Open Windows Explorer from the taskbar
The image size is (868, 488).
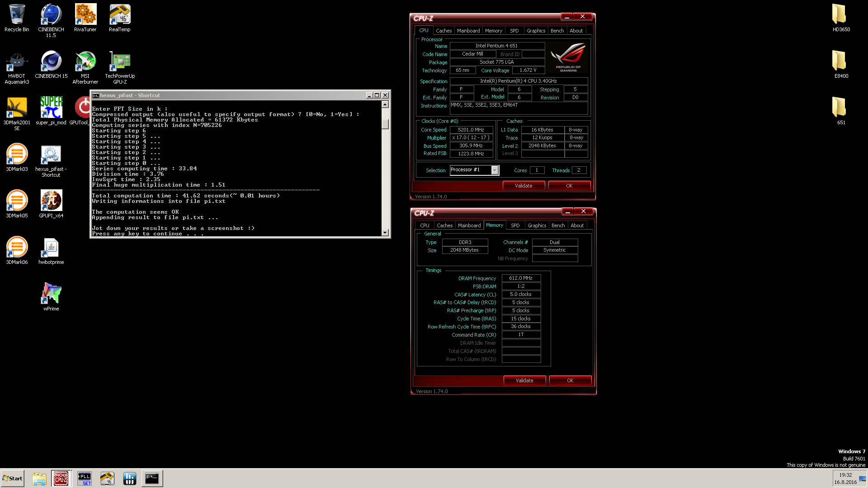pos(39,479)
